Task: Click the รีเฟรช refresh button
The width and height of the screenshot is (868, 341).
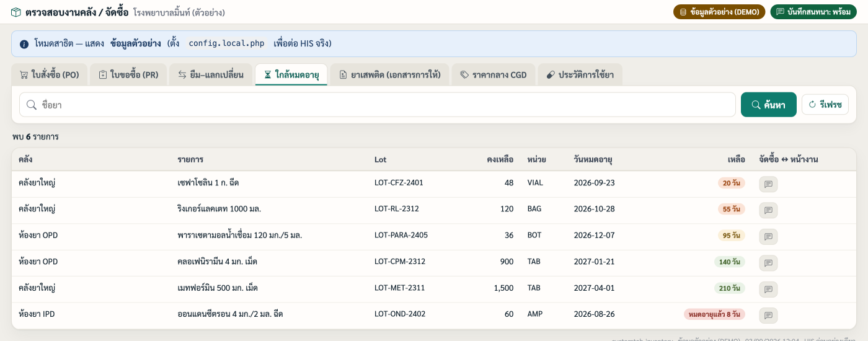Action: pyautogui.click(x=825, y=105)
